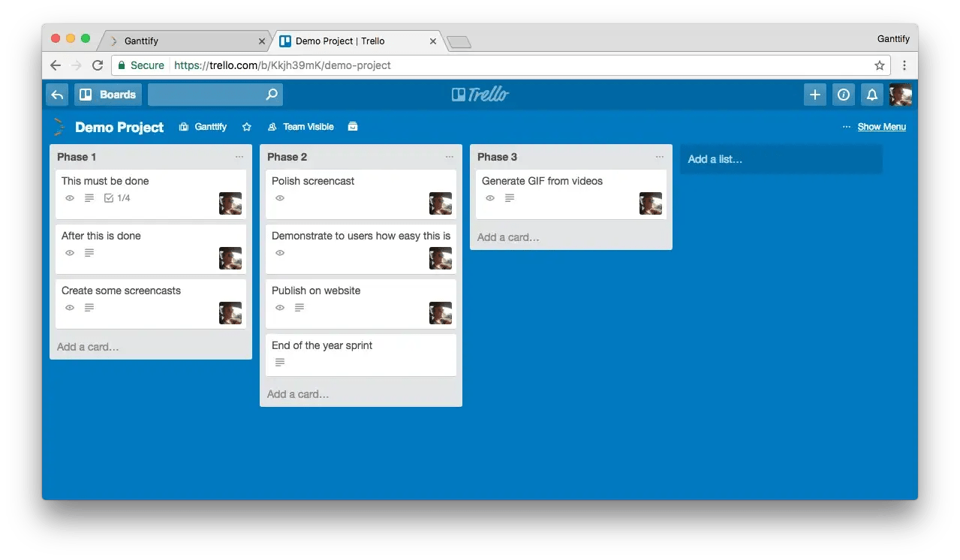
Task: Click the plus icon to create something new
Action: [814, 95]
